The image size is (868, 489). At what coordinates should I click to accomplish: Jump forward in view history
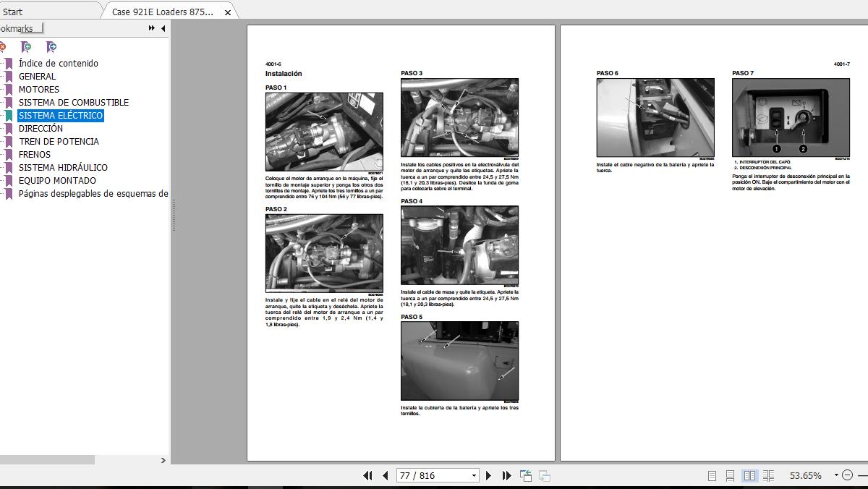[545, 476]
